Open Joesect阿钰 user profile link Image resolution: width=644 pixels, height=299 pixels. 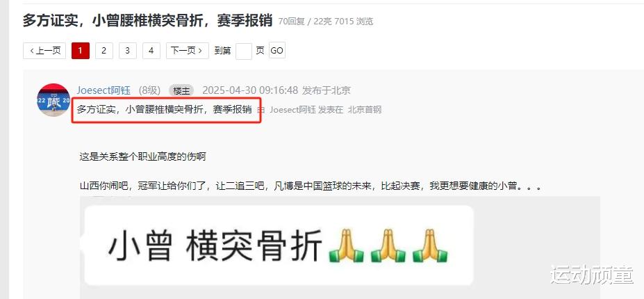[104, 90]
